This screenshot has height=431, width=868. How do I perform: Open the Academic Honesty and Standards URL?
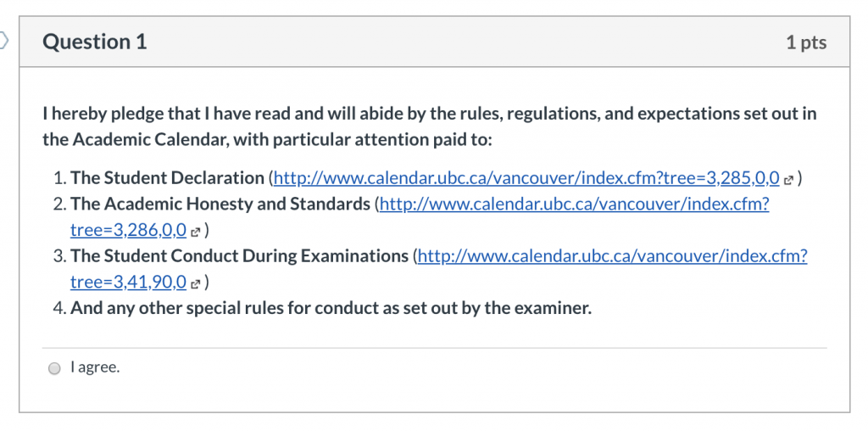tap(574, 204)
